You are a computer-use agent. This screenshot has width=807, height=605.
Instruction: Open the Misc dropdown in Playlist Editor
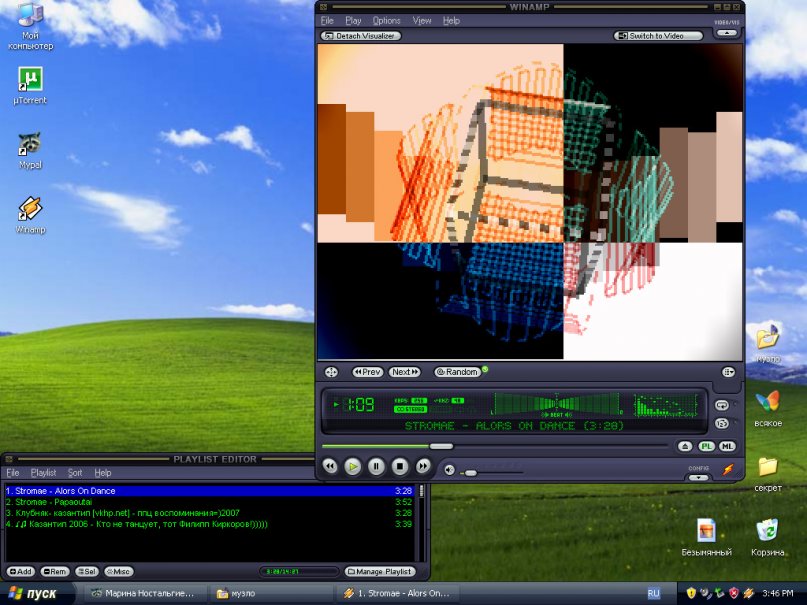(118, 572)
